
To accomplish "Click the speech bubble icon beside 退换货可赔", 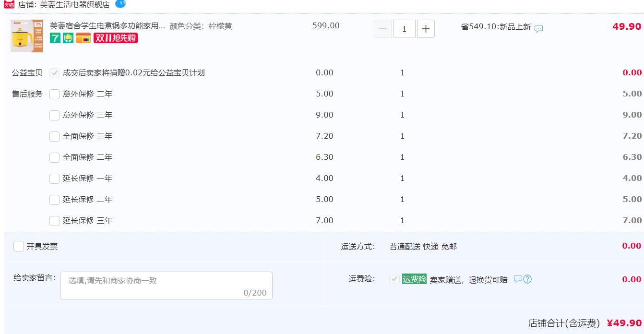I will (518, 279).
